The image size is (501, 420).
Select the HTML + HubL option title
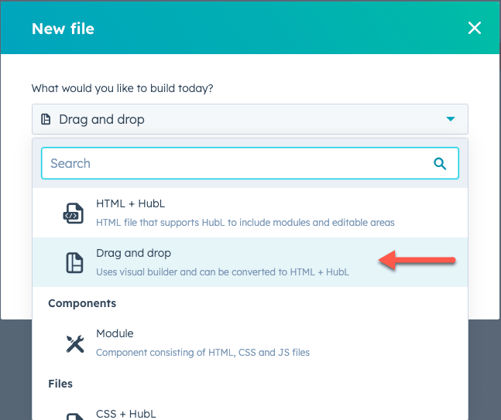click(130, 203)
